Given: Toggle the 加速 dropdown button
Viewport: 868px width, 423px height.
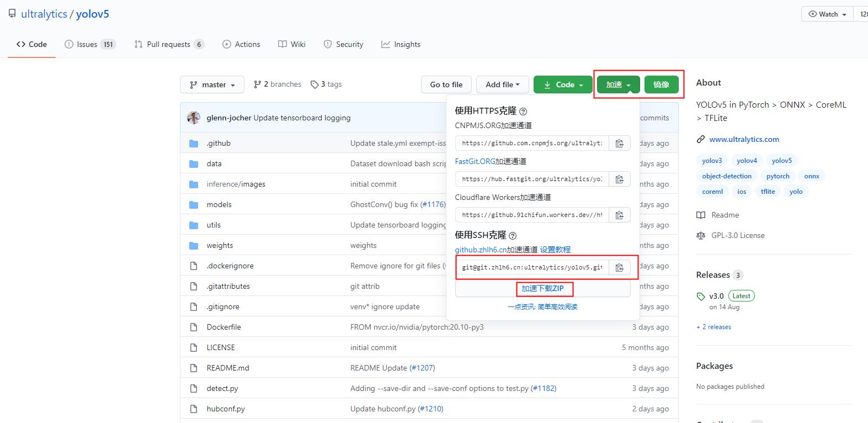Looking at the screenshot, I should 618,84.
